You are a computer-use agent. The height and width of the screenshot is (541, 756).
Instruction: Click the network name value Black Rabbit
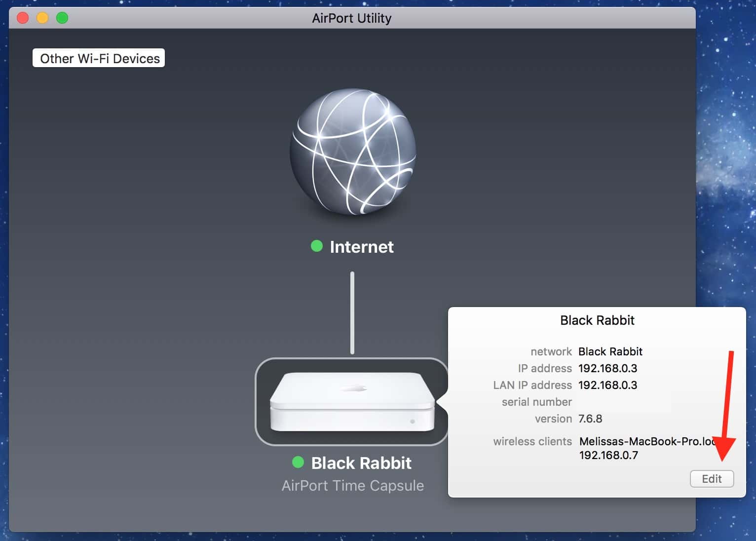click(x=610, y=351)
